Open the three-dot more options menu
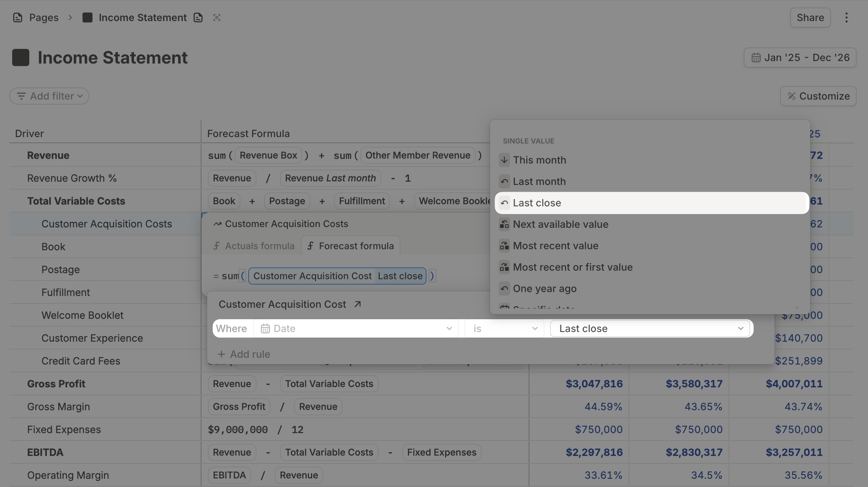Viewport: 868px width, 487px height. coord(846,17)
